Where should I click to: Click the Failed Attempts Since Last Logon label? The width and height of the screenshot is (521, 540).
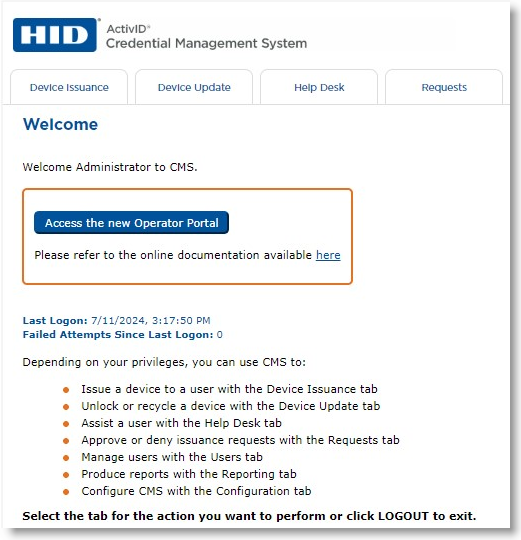[118, 335]
